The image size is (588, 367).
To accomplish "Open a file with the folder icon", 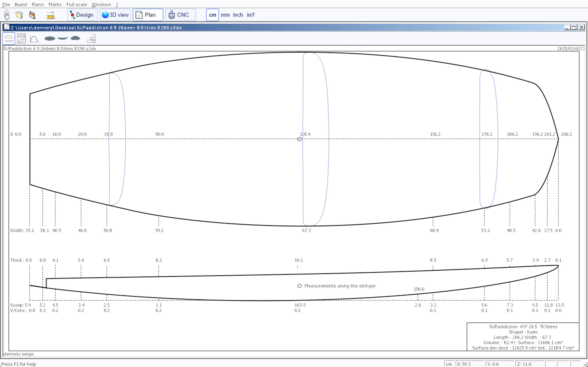I will (19, 15).
